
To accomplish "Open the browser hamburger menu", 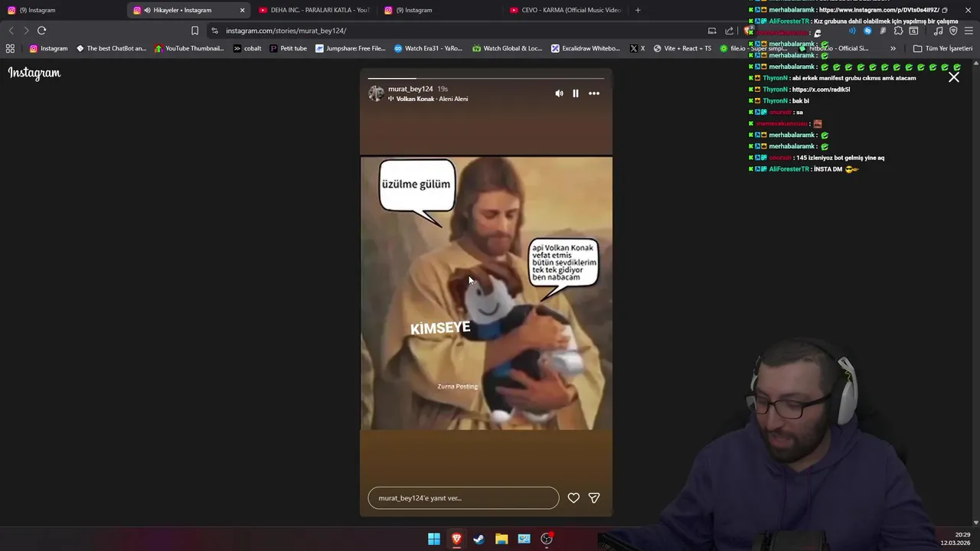I will click(x=969, y=31).
